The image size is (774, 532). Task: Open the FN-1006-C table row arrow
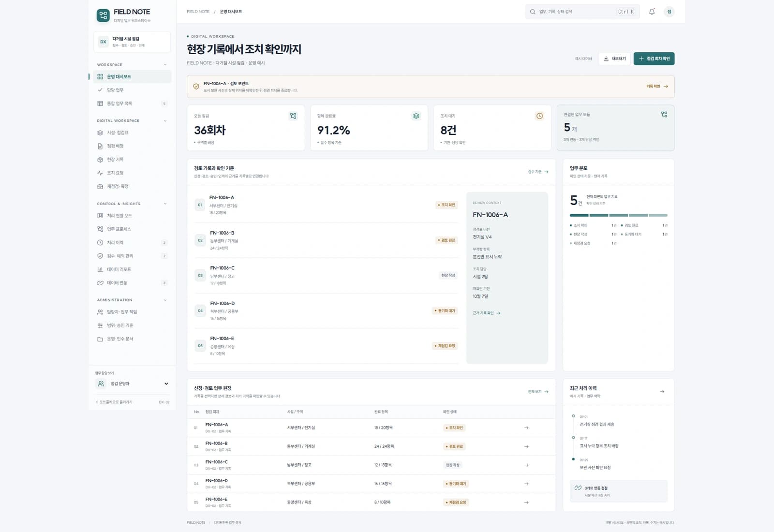coord(526,465)
